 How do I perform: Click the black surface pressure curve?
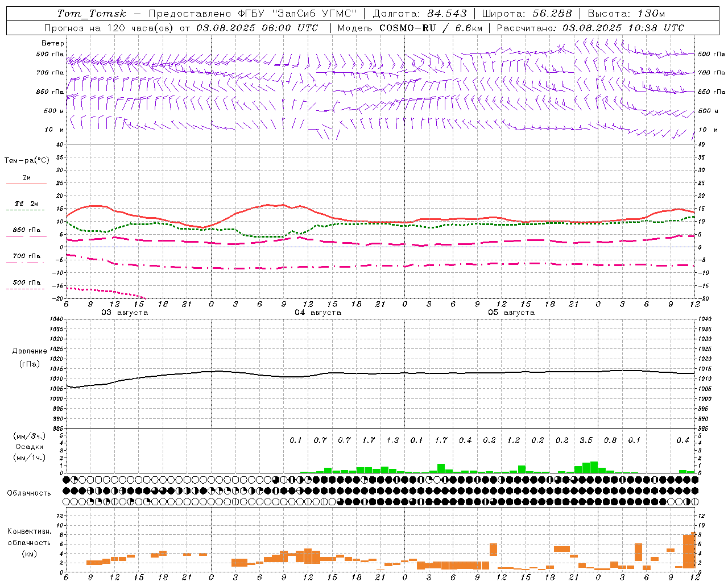pos(381,373)
